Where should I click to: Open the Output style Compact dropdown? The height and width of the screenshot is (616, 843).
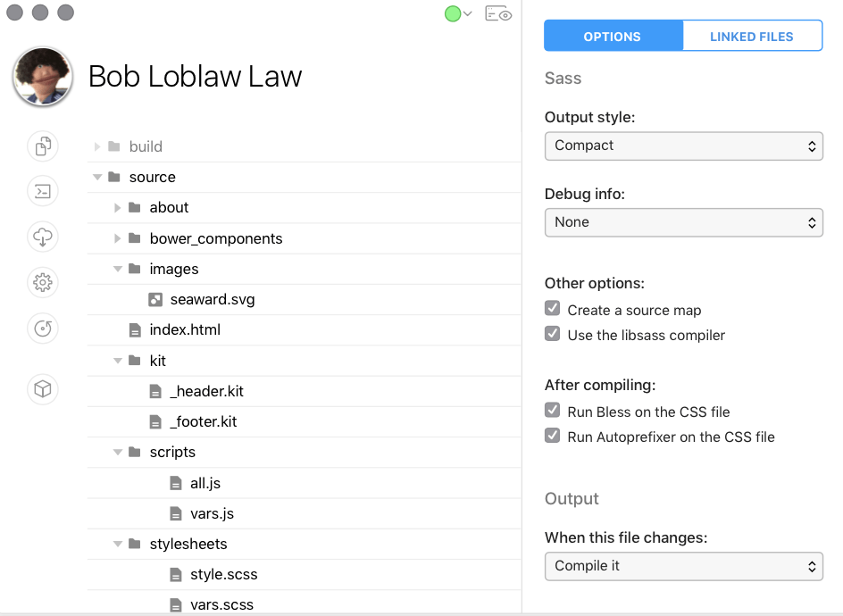click(x=684, y=146)
